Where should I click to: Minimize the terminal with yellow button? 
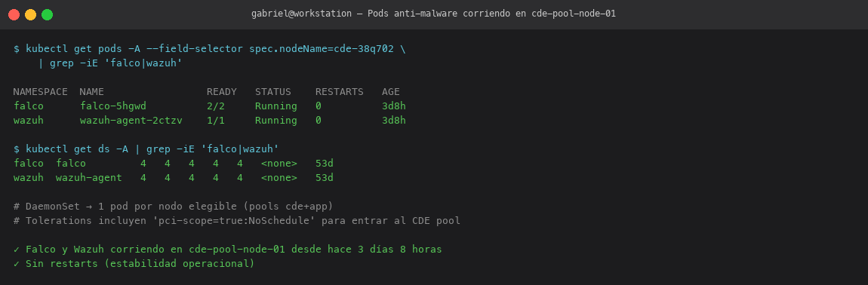(30, 14)
